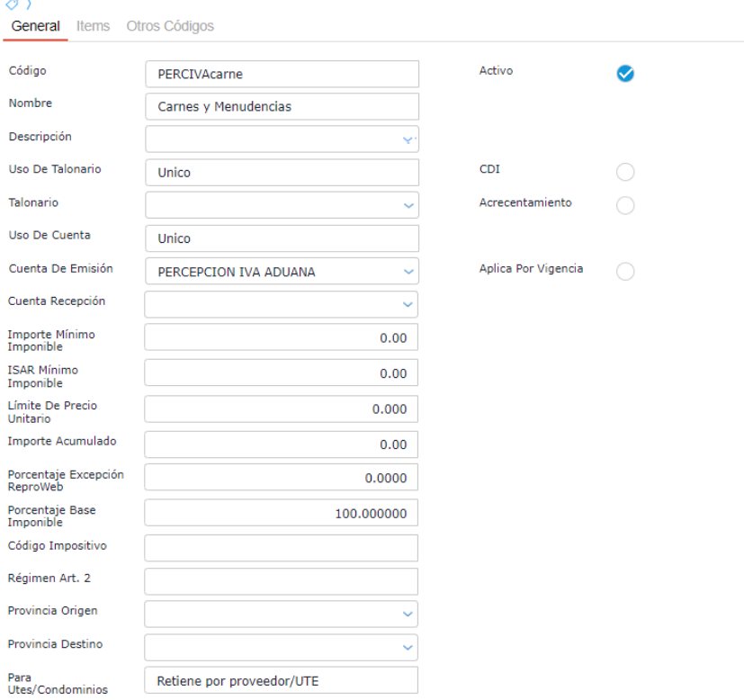744x700 pixels.
Task: Click the Código Impositivo input box
Action: [282, 548]
